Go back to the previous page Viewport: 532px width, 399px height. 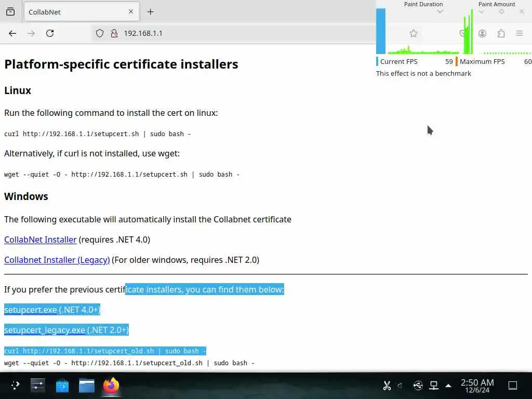coord(12,33)
